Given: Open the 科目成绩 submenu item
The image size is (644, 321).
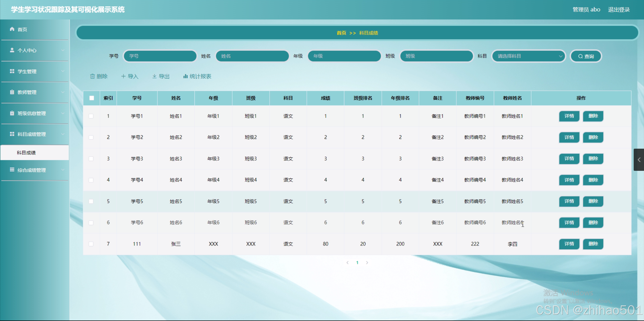Looking at the screenshot, I should [x=26, y=153].
